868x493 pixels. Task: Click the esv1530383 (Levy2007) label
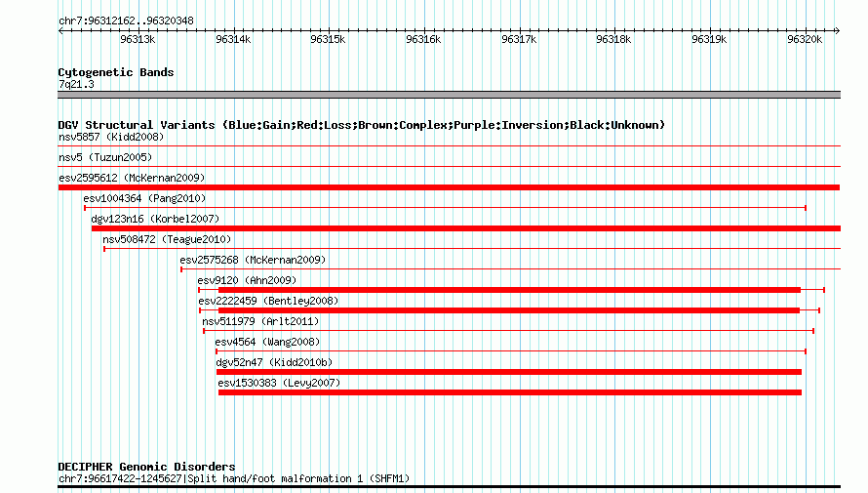click(279, 383)
